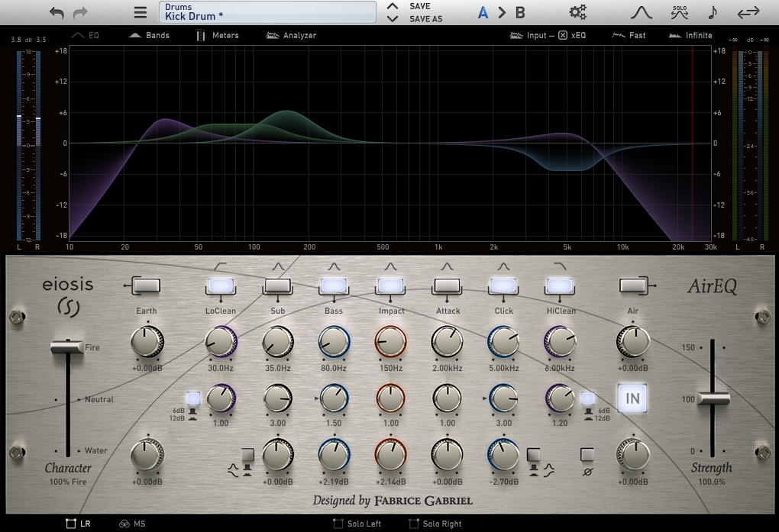
Task: Click the SAVE AS button
Action: [425, 19]
